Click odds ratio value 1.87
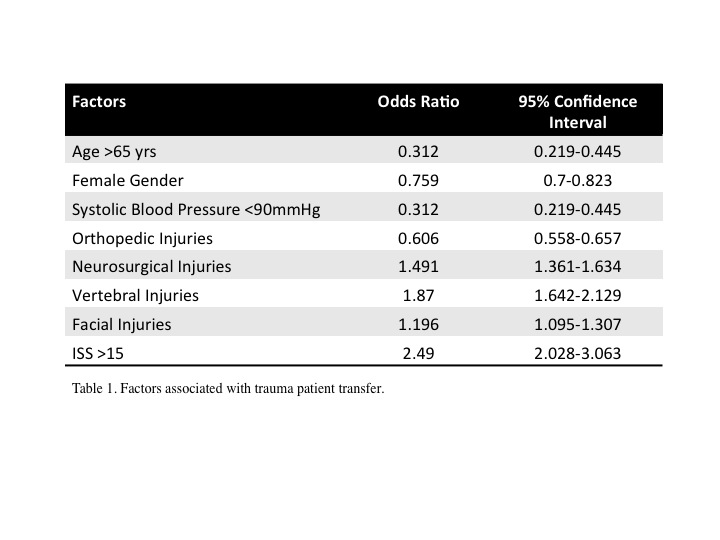 (418, 295)
